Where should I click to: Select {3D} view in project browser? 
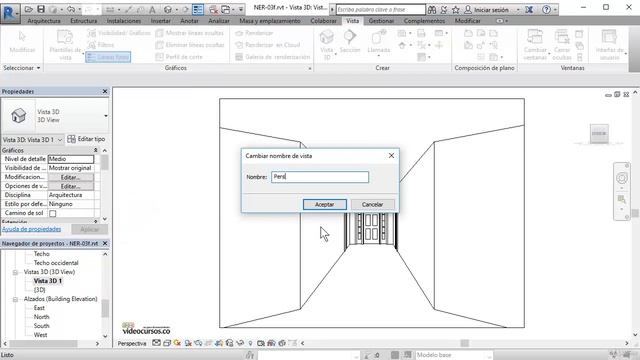[40, 290]
